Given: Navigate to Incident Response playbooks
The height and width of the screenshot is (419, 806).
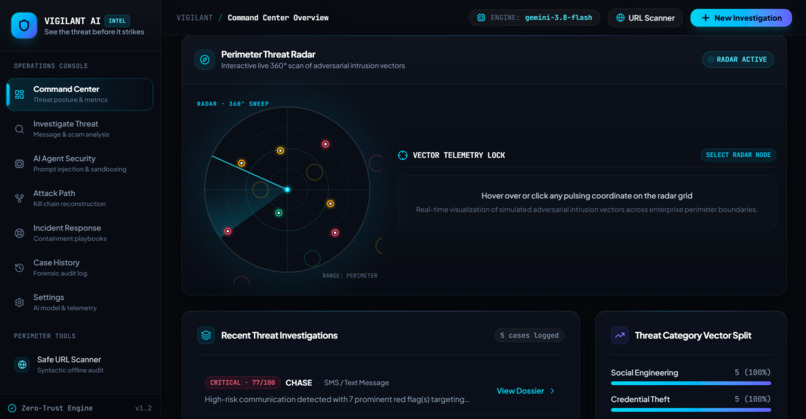Looking at the screenshot, I should [x=80, y=233].
